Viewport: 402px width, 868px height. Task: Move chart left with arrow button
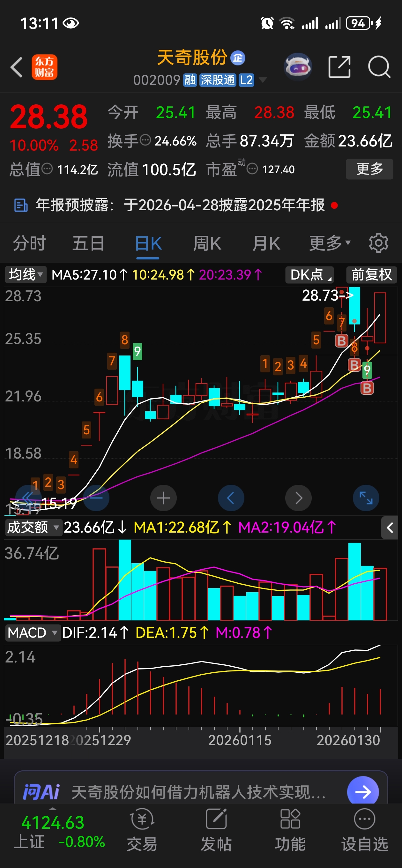231,498
